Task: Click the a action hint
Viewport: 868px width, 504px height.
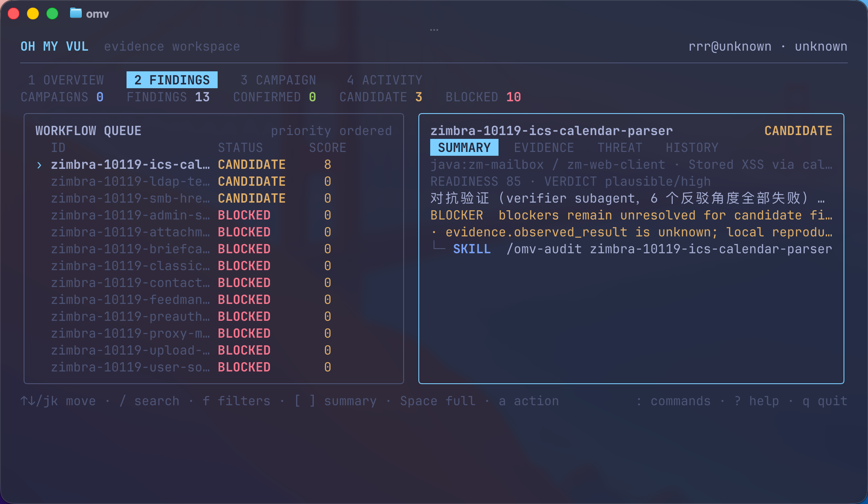Action: click(529, 401)
